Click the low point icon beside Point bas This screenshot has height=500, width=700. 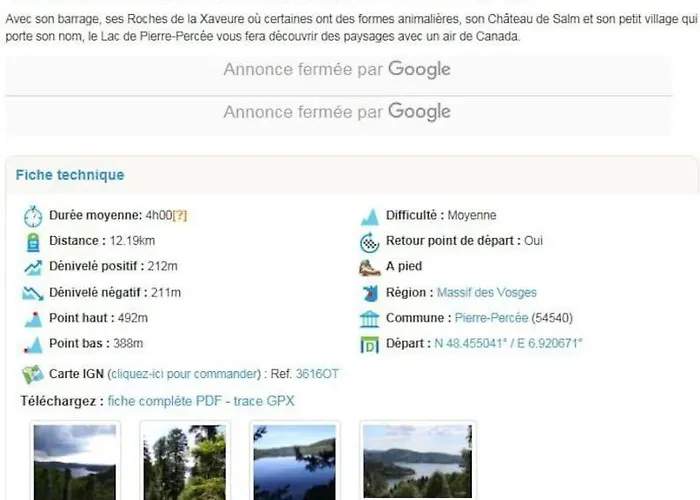pos(33,344)
